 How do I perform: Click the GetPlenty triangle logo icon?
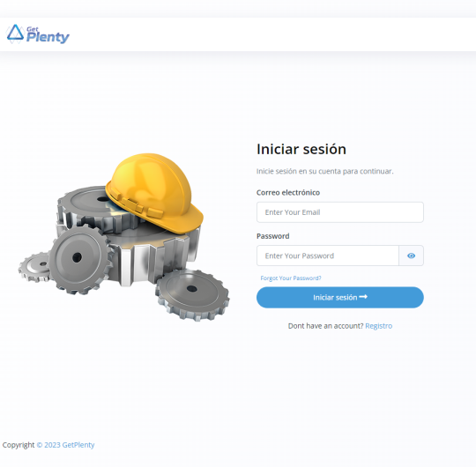click(15, 33)
